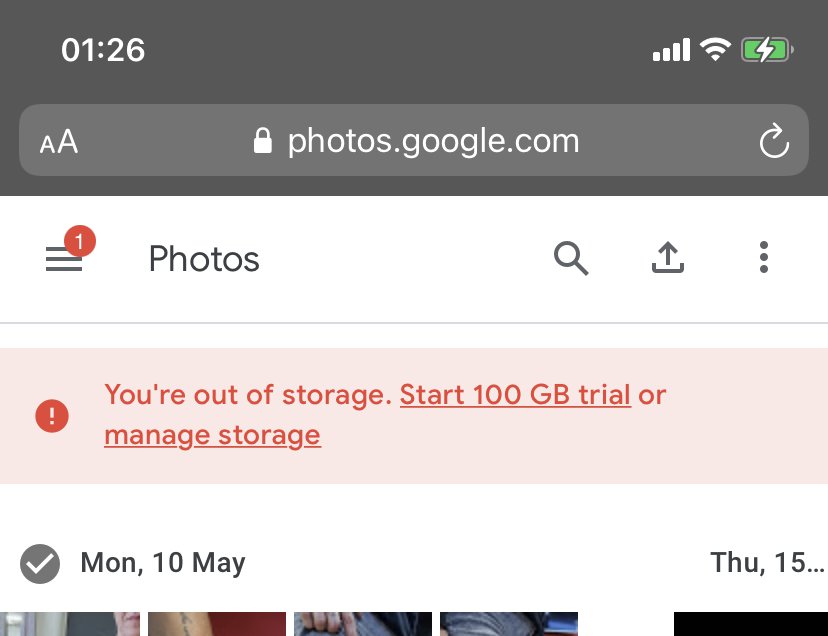Toggle the checkmark for Mon, 10 May
828x636 pixels.
click(40, 563)
